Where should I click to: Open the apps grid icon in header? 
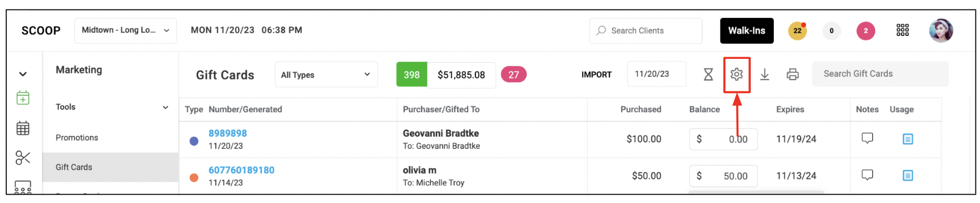[x=902, y=30]
